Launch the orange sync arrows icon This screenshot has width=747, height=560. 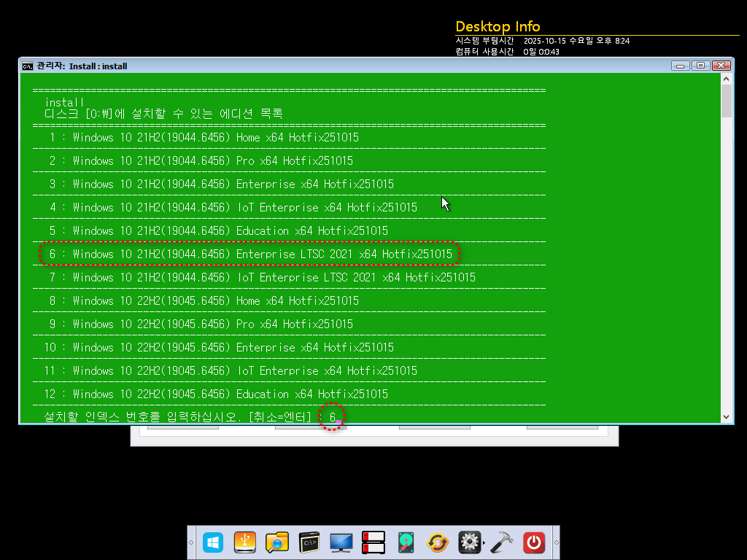pos(438,542)
